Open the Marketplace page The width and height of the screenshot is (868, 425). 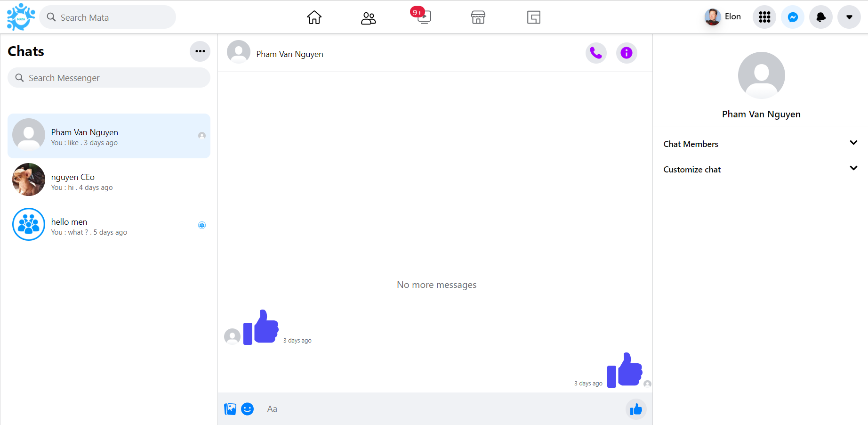(x=478, y=17)
